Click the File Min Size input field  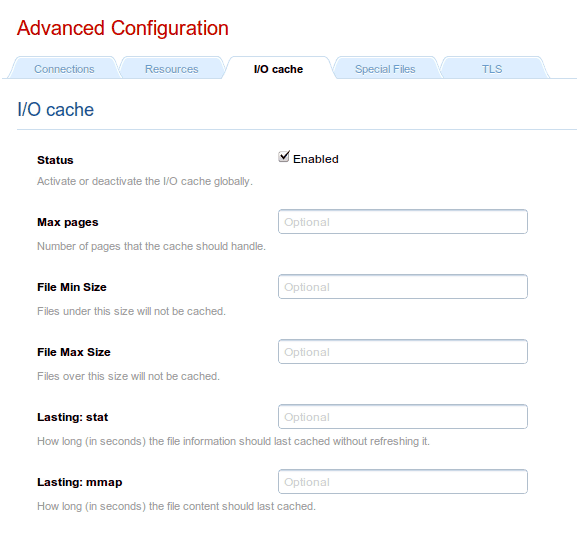(403, 287)
